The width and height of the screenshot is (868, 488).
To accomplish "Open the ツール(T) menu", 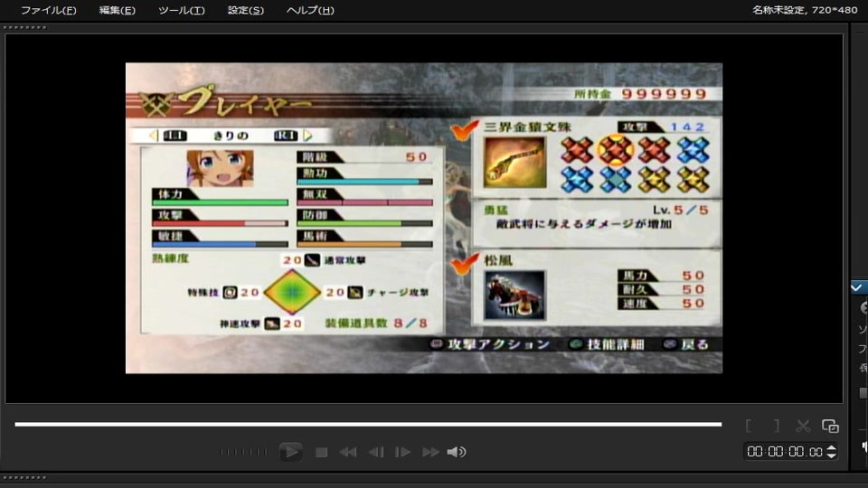I will [x=182, y=10].
